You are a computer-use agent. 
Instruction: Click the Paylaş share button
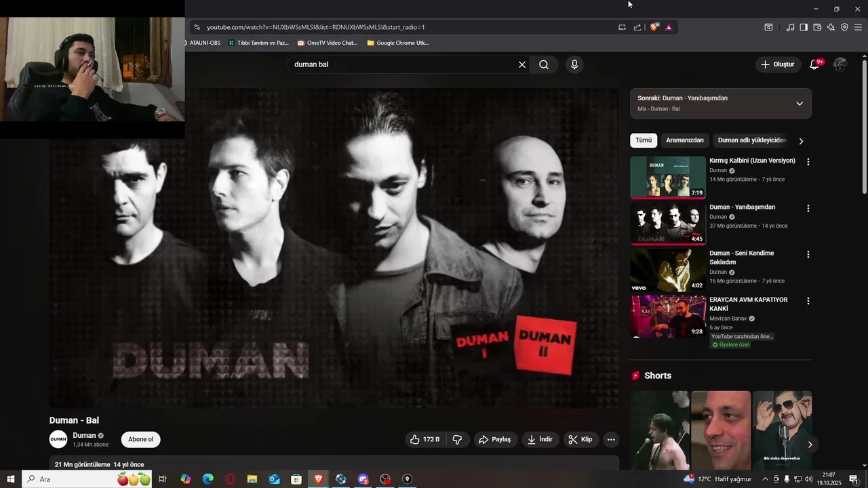coord(494,439)
